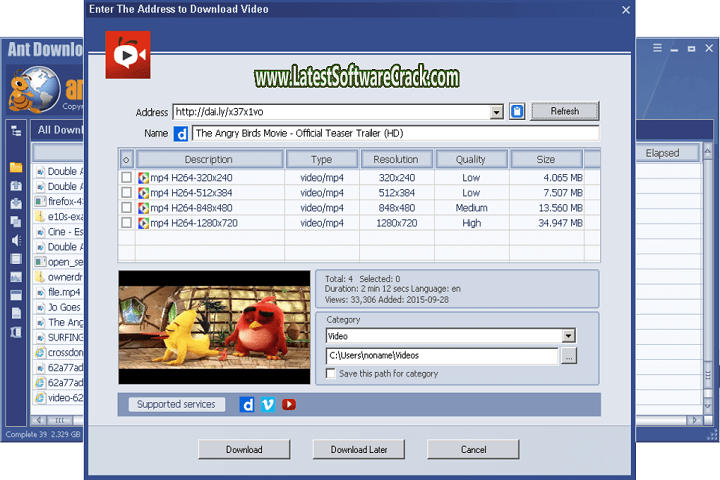720x480 pixels.
Task: Click the Supported services button
Action: coord(176,404)
